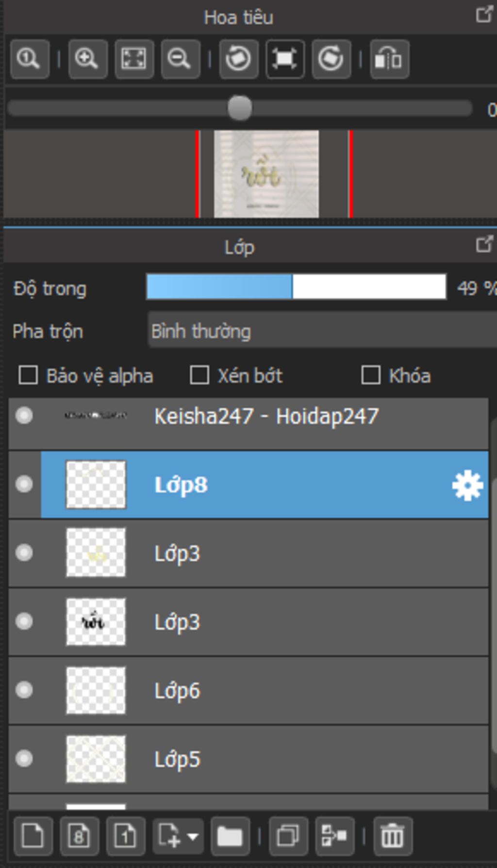
Task: Open Lớp8 layer settings gear
Action: coord(467,485)
